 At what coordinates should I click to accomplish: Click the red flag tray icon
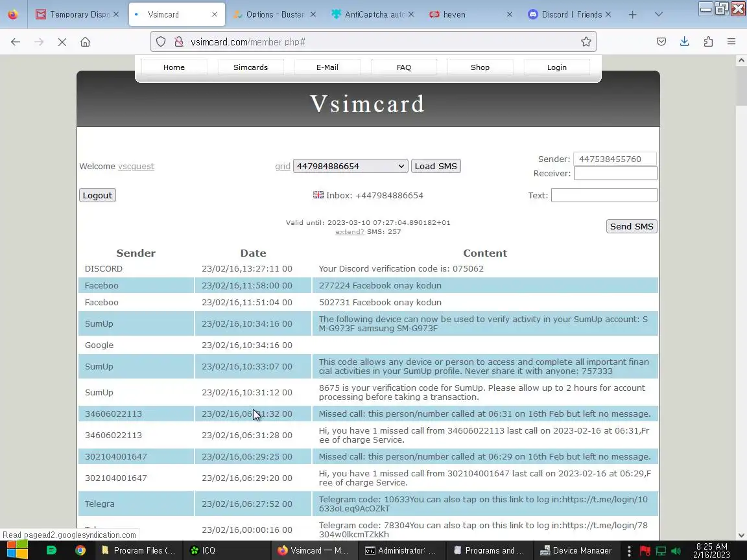pos(645,551)
